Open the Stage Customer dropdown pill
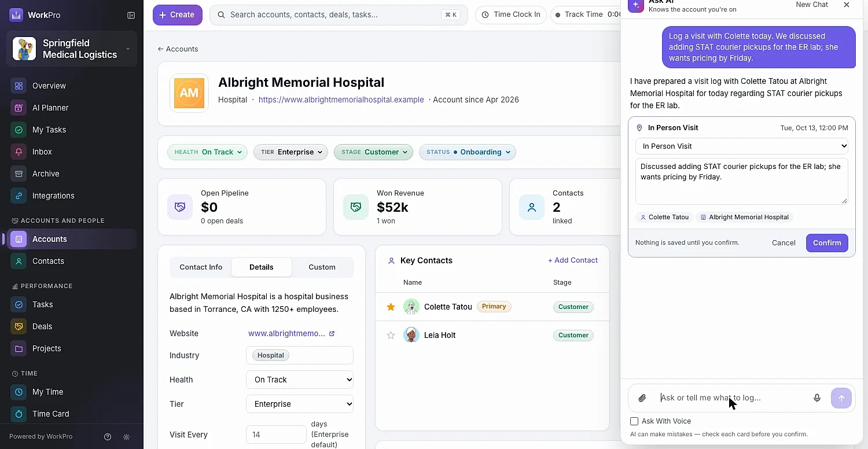The width and height of the screenshot is (868, 449). (x=373, y=152)
